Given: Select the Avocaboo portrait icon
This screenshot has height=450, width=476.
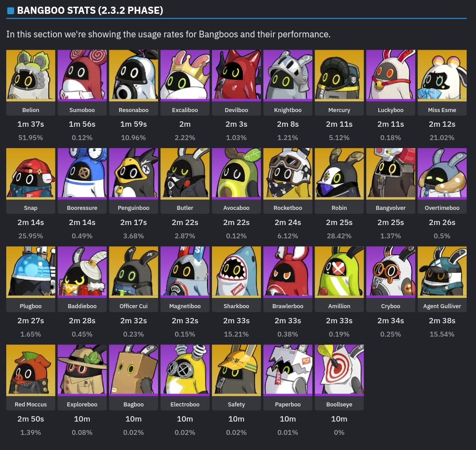Looking at the screenshot, I should click(x=236, y=174).
